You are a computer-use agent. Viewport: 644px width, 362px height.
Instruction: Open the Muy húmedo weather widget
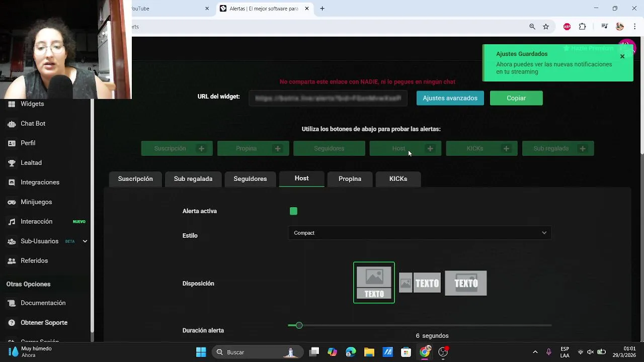(x=30, y=352)
